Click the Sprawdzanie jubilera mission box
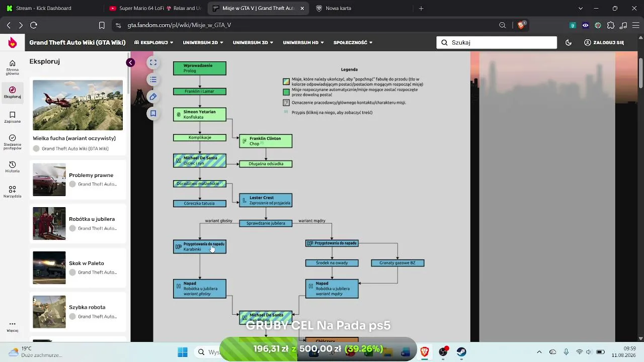Image resolution: width=644 pixels, height=362 pixels. coord(266,223)
